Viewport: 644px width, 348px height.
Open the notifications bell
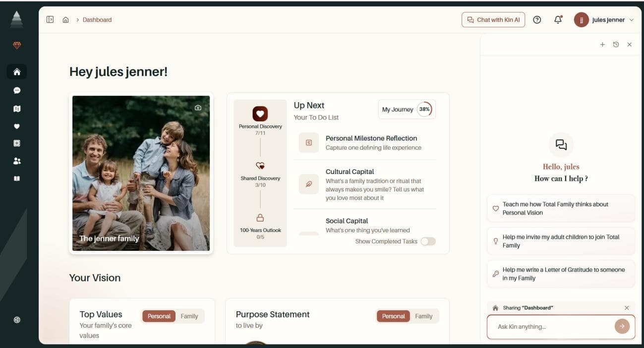558,20
